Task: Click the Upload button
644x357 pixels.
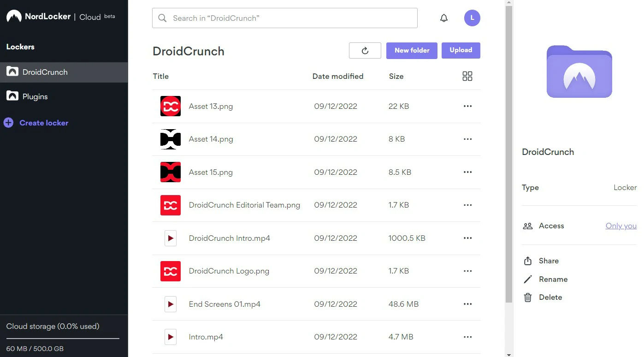Action: 461,50
